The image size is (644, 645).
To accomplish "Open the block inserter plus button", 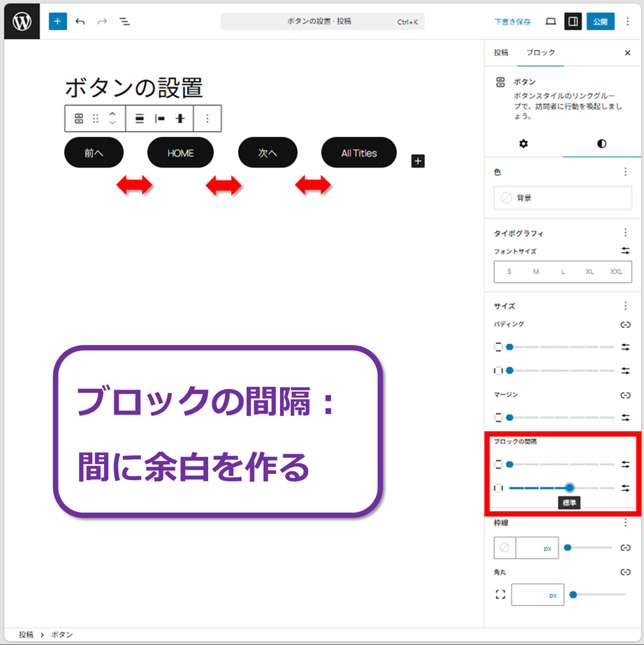I will [x=57, y=22].
